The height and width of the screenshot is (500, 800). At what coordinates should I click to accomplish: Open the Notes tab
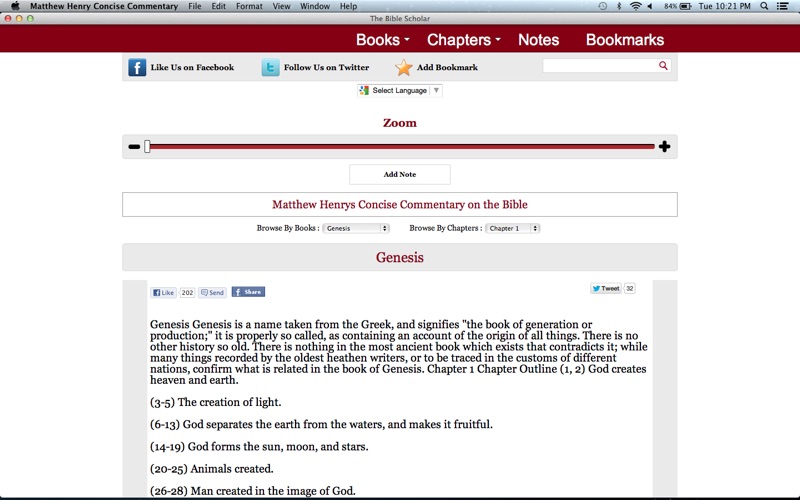click(x=538, y=40)
